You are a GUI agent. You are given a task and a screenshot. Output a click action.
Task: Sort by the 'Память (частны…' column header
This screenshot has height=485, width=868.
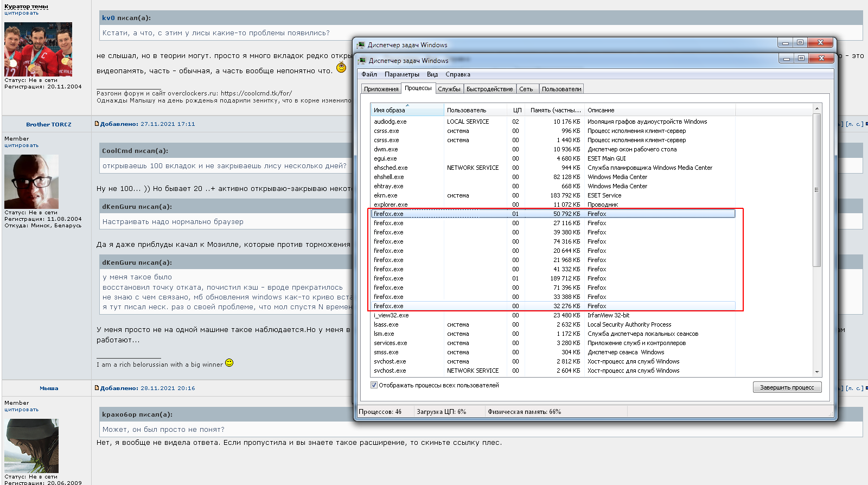(x=556, y=110)
